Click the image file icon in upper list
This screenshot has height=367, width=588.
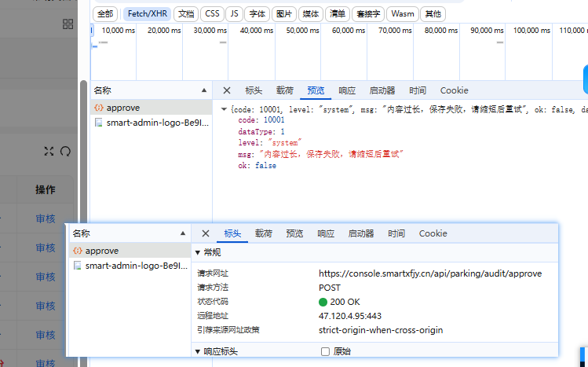pyautogui.click(x=99, y=123)
